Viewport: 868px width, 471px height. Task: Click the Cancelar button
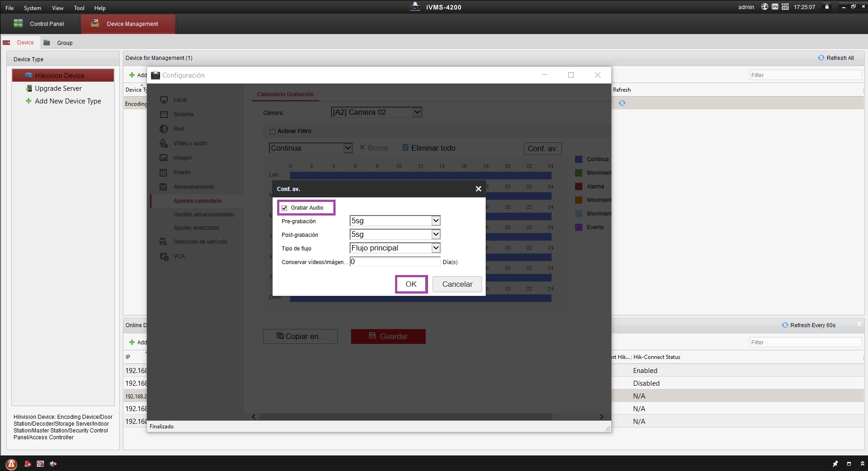(457, 284)
